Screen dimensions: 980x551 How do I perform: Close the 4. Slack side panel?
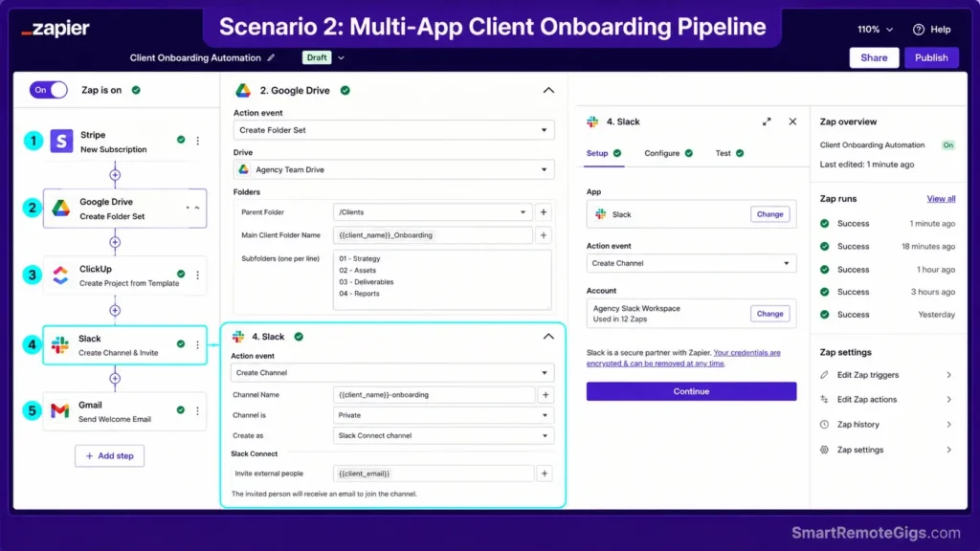(792, 121)
